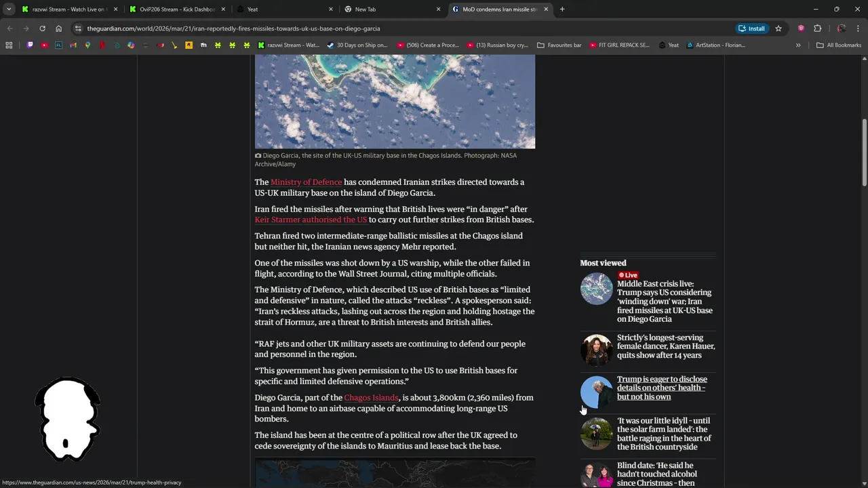This screenshot has height=488, width=868.
Task: Show more bookmarks chevron
Action: point(798,45)
